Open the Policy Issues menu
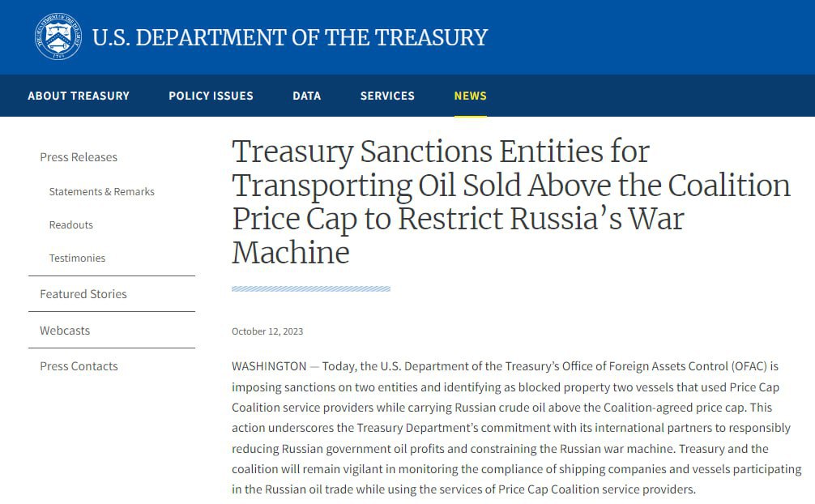The height and width of the screenshot is (504, 815). point(211,96)
